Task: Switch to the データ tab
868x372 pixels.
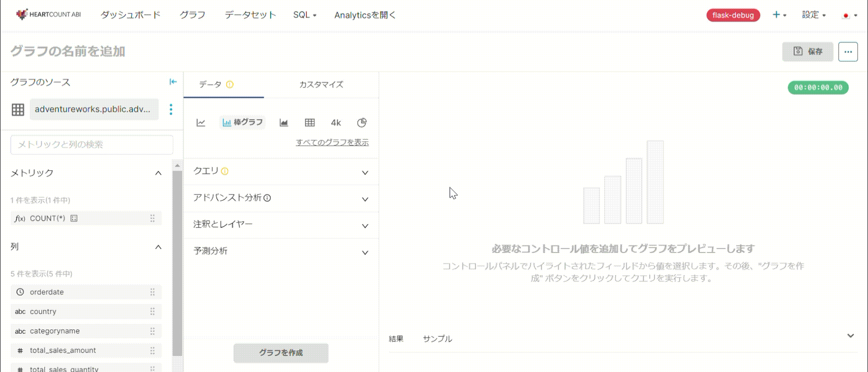Action: [x=223, y=85]
